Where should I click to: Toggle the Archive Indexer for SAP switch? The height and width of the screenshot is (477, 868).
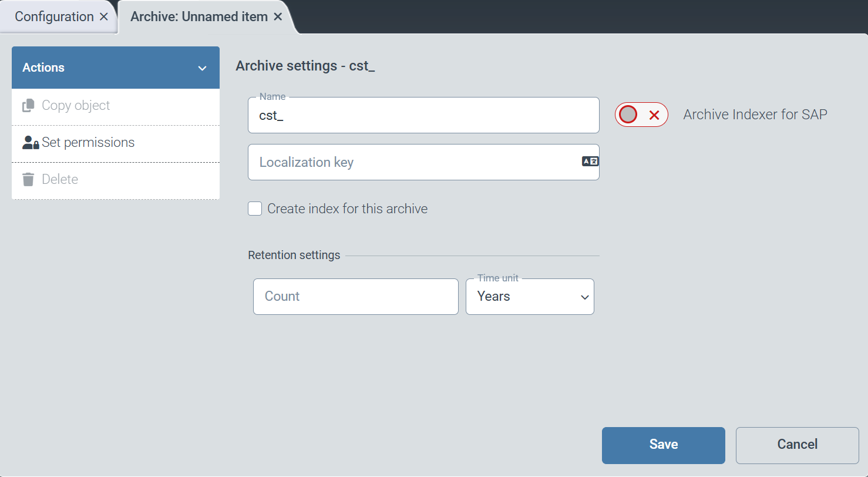[x=641, y=115]
